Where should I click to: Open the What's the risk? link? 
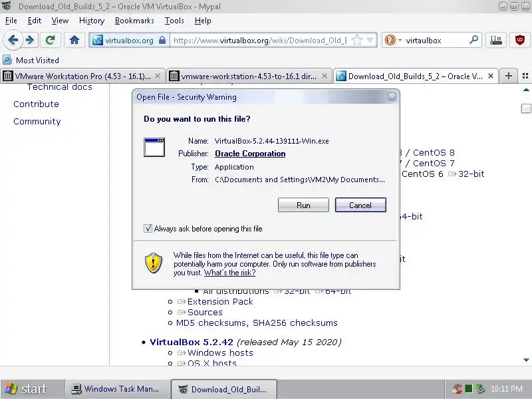pyautogui.click(x=229, y=273)
